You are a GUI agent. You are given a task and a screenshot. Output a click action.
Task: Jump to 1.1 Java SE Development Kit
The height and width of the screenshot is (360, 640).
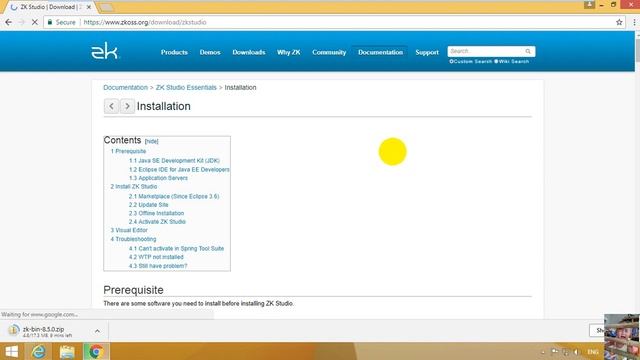(x=174, y=160)
